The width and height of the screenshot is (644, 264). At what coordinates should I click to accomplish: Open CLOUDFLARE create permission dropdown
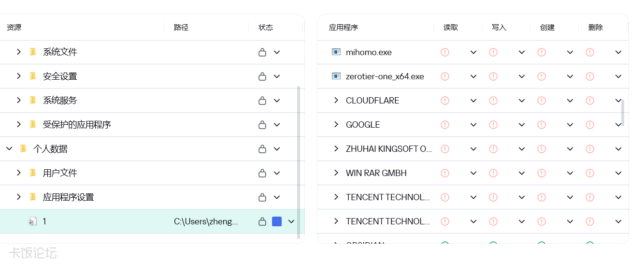pos(570,101)
